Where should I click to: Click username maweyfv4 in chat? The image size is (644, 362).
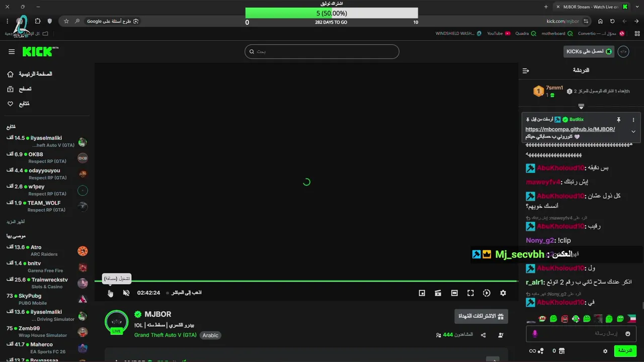tap(543, 182)
